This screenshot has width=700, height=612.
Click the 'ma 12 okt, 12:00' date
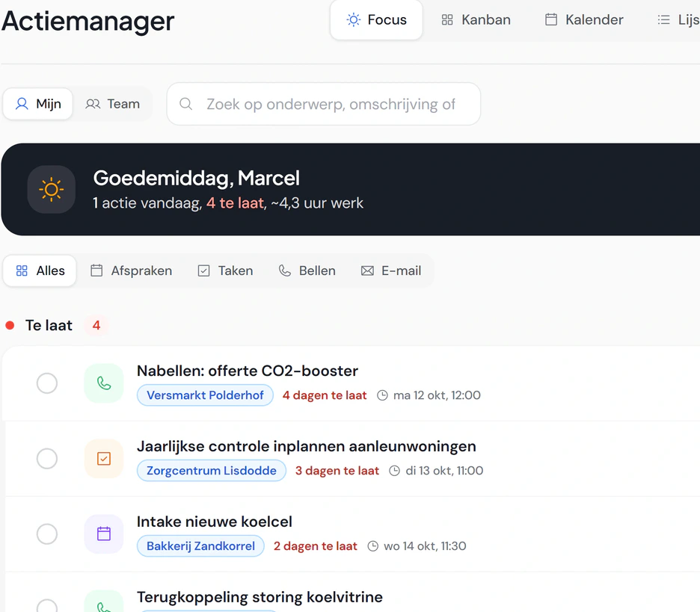click(x=437, y=395)
